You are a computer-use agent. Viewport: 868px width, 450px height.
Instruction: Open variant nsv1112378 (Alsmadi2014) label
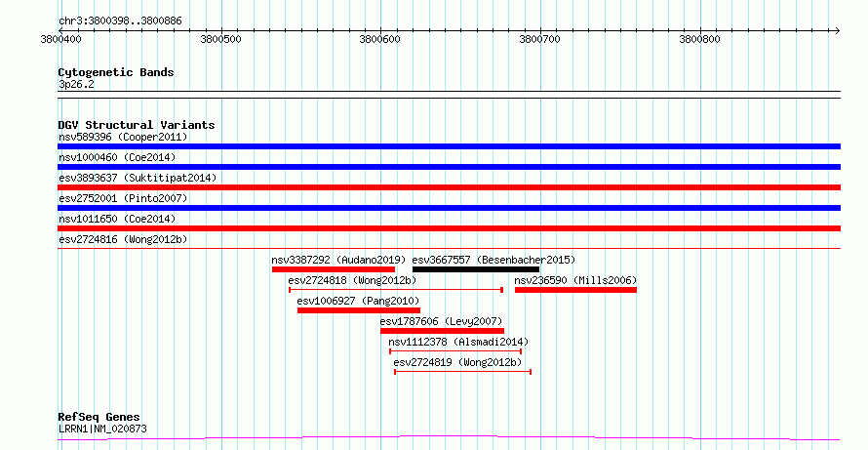[x=458, y=342]
